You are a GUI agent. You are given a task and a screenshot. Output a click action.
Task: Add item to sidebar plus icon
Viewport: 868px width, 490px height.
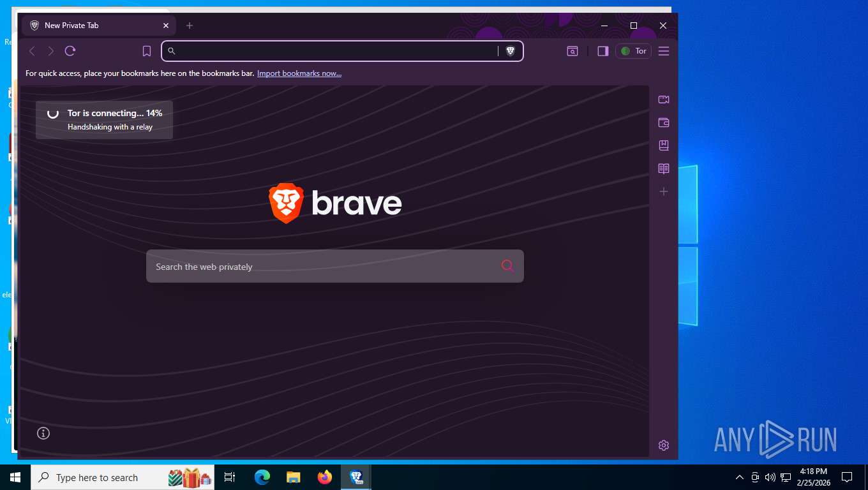click(x=664, y=191)
